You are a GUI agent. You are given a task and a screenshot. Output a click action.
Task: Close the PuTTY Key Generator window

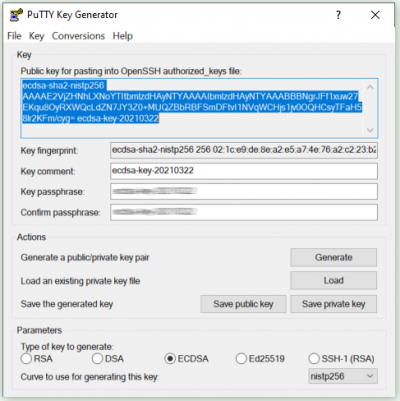click(x=375, y=15)
